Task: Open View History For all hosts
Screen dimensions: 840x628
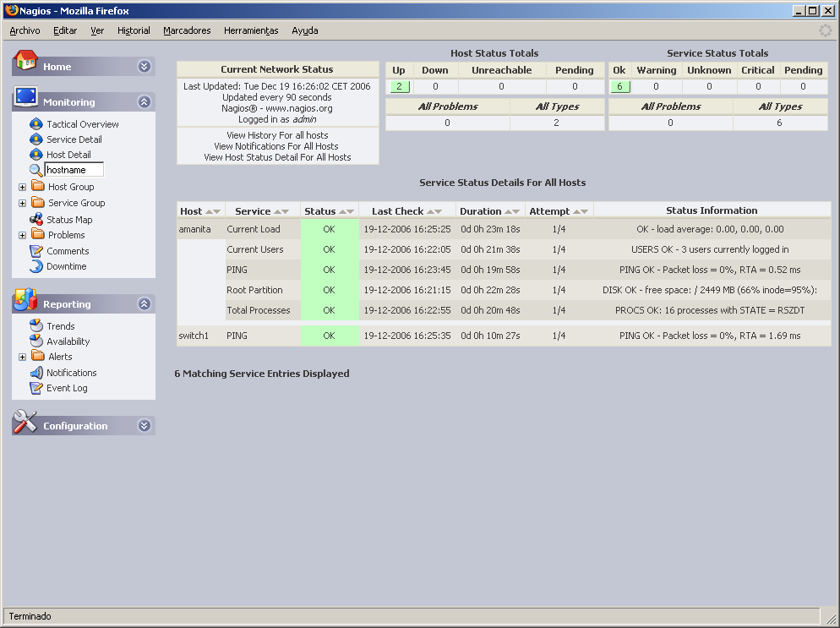Action: pos(277,135)
